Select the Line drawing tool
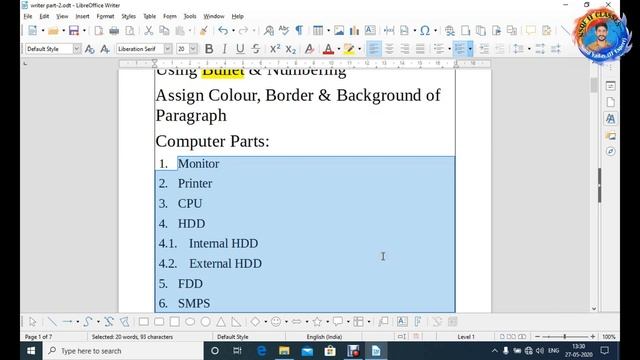Image resolution: width=640 pixels, height=360 pixels. pyautogui.click(x=52, y=322)
